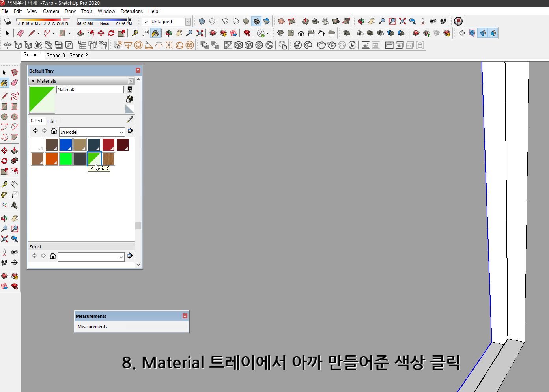Switch display to wireframe face style

[225, 21]
